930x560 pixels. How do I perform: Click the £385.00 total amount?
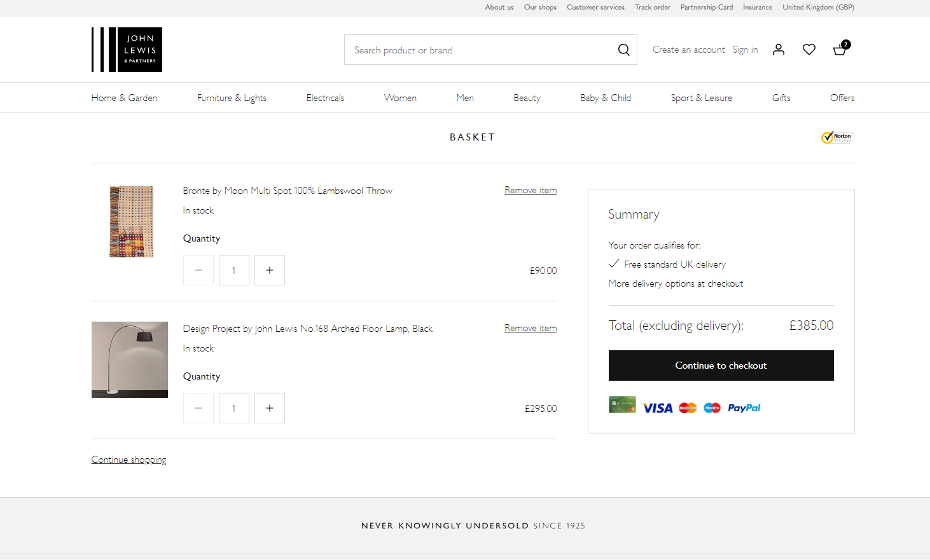[811, 325]
